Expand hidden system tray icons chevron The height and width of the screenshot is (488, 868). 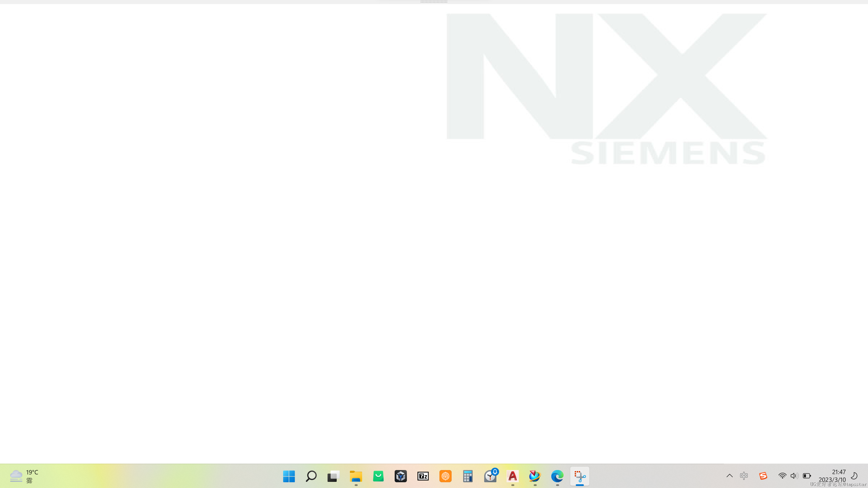coord(730,476)
